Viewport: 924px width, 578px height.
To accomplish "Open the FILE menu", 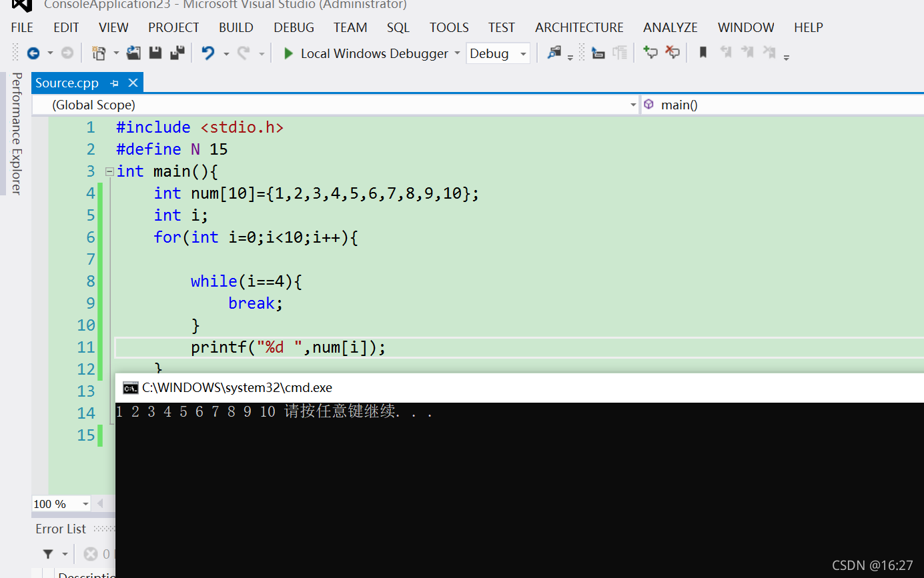I will coord(22,27).
